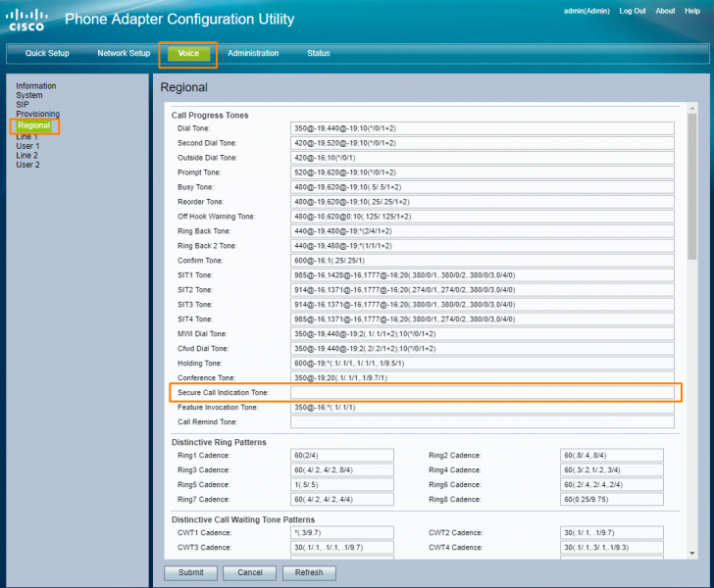Click the Distinctive Ring Patterns heading
Viewport: 714px width, 588px height.
click(x=219, y=442)
